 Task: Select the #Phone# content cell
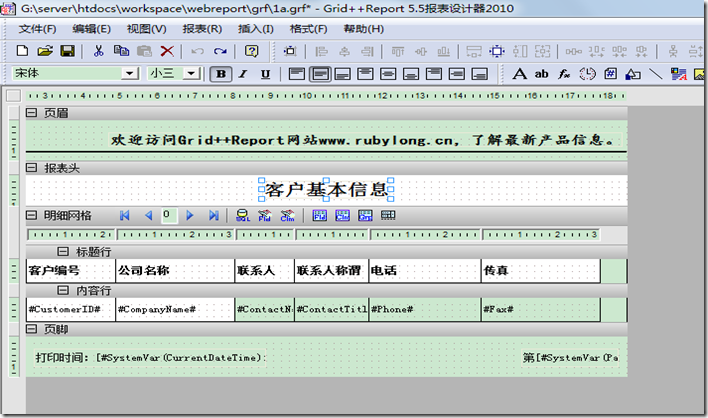(425, 309)
